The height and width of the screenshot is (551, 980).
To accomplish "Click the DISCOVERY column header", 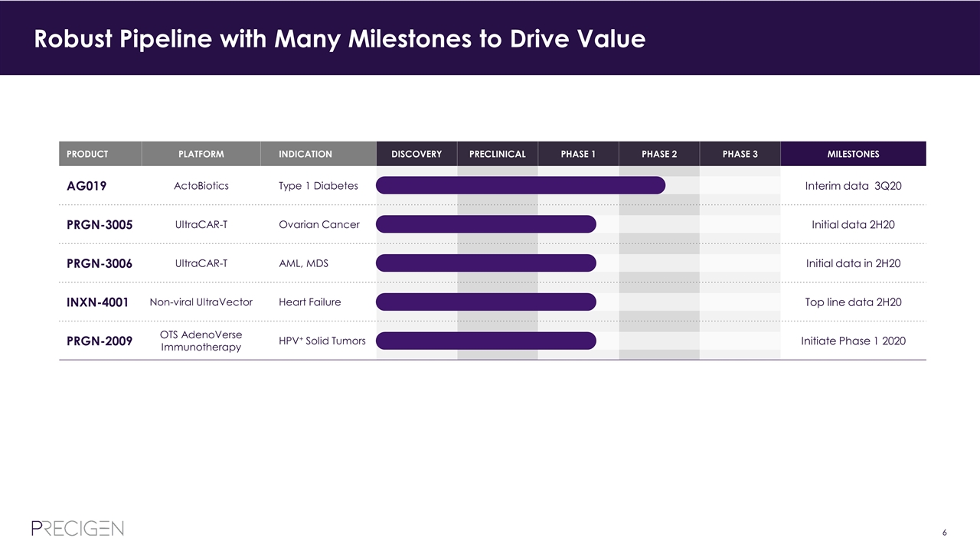I will pyautogui.click(x=416, y=154).
